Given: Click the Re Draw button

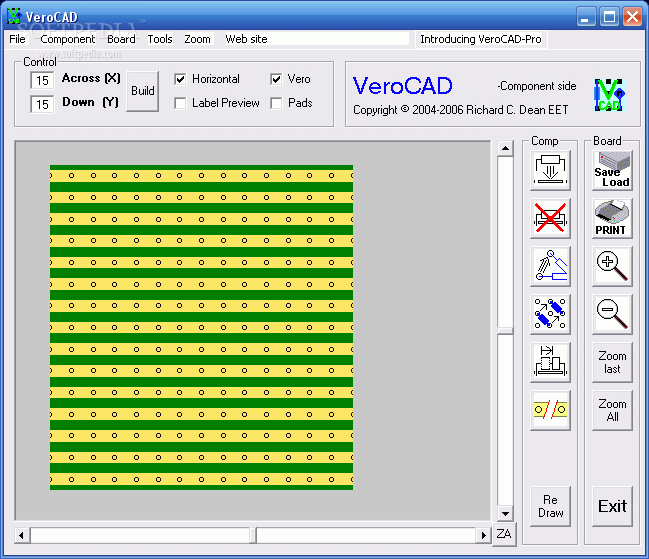Looking at the screenshot, I should (x=550, y=506).
